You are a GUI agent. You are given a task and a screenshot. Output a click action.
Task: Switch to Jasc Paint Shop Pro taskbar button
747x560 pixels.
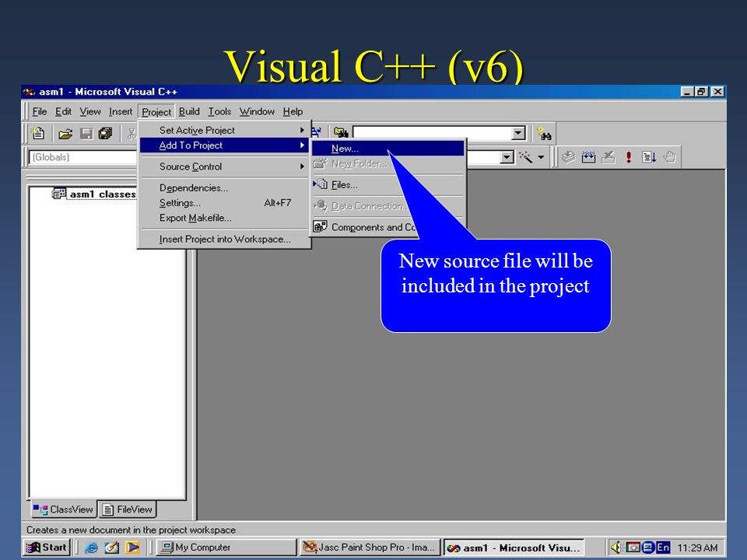tap(370, 548)
